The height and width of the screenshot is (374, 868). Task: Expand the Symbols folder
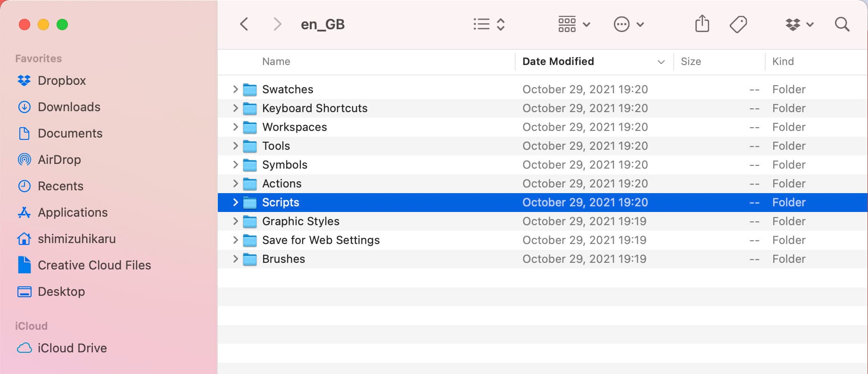[x=235, y=164]
